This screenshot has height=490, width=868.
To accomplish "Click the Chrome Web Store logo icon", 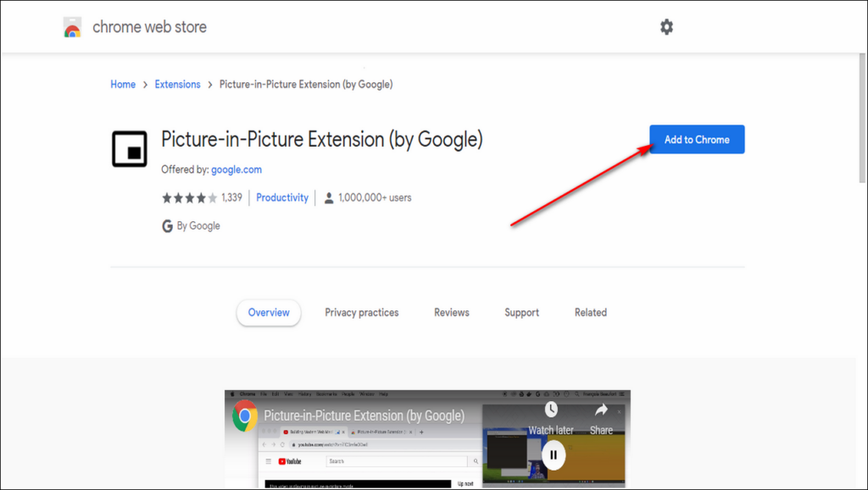I will pos(73,27).
